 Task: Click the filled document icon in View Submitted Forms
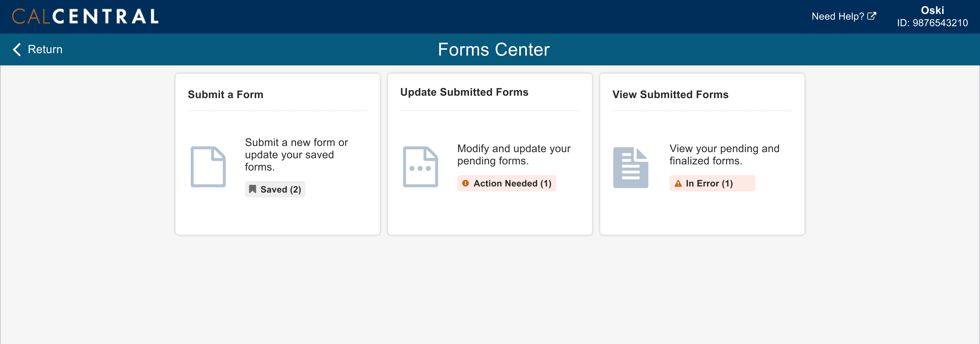630,168
